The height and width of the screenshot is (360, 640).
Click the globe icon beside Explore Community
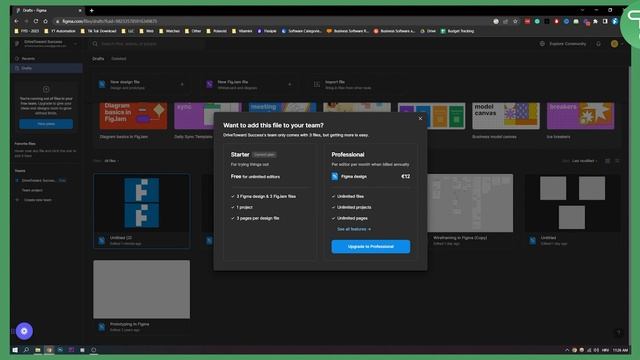(542, 44)
